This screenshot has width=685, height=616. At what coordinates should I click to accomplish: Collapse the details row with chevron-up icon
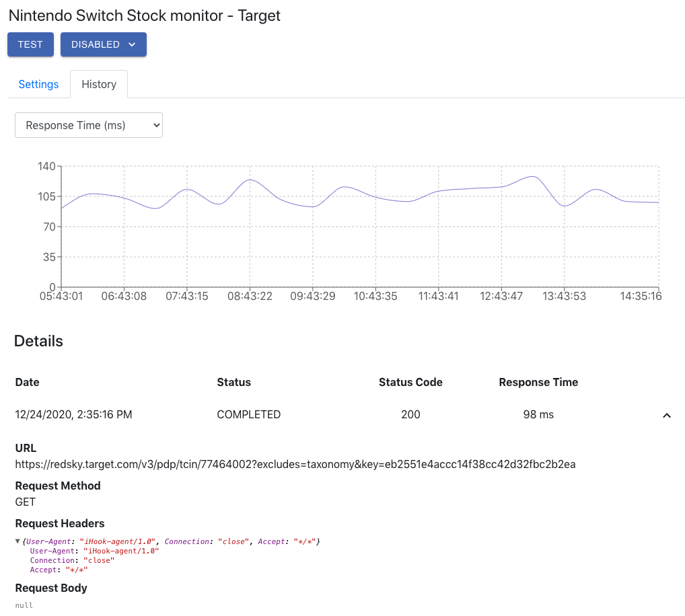tap(667, 415)
